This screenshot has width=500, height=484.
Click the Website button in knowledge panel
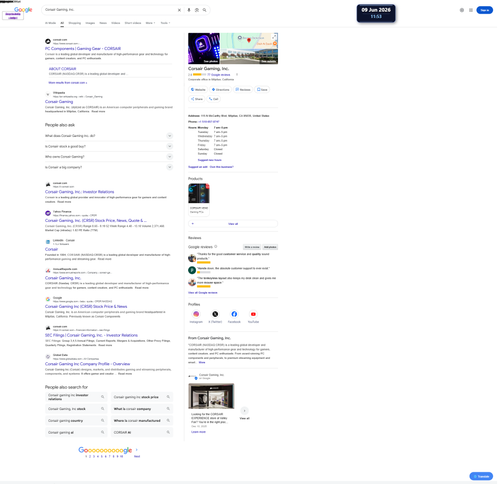click(198, 90)
